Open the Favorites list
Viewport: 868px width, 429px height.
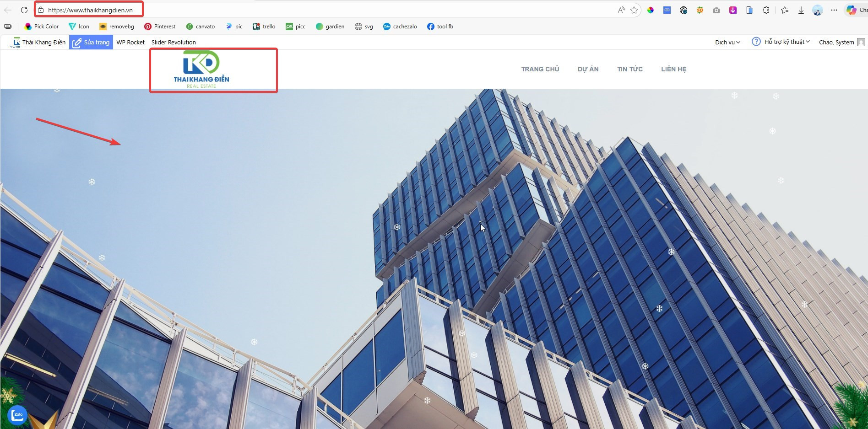coord(785,10)
